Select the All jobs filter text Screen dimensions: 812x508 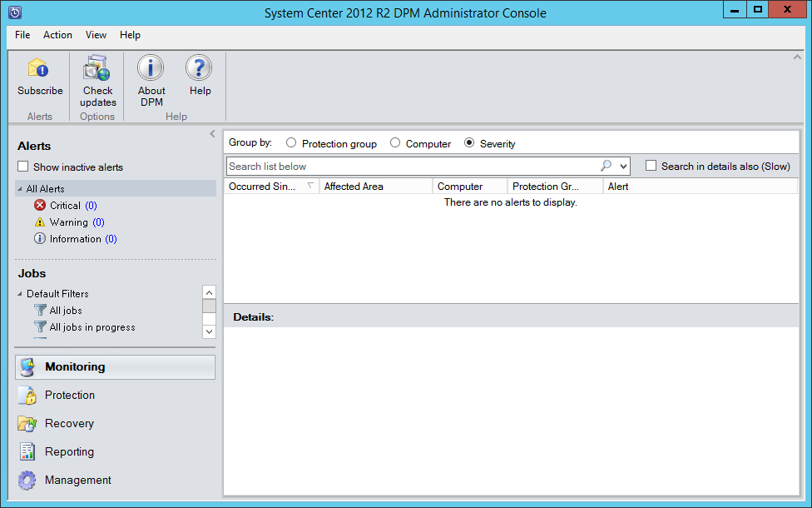(66, 310)
